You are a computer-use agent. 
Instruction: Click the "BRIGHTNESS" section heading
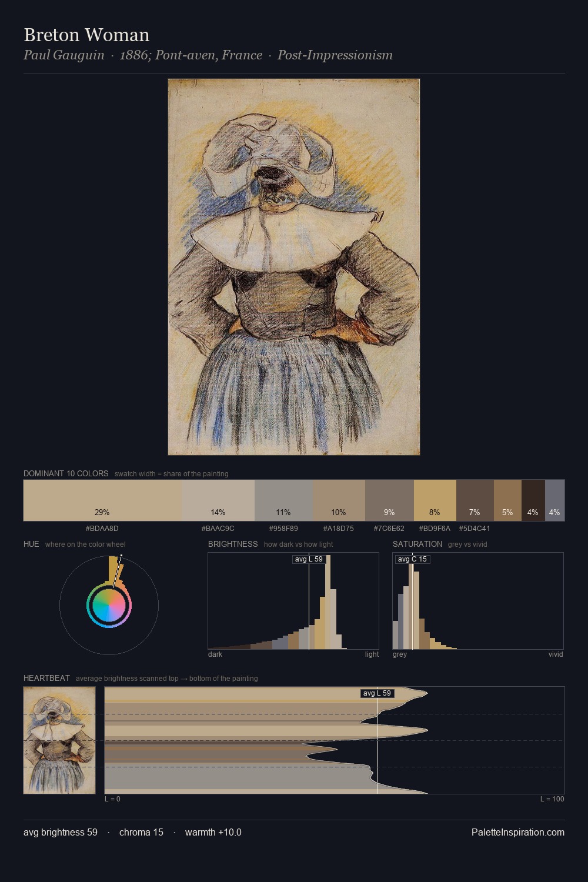click(233, 544)
